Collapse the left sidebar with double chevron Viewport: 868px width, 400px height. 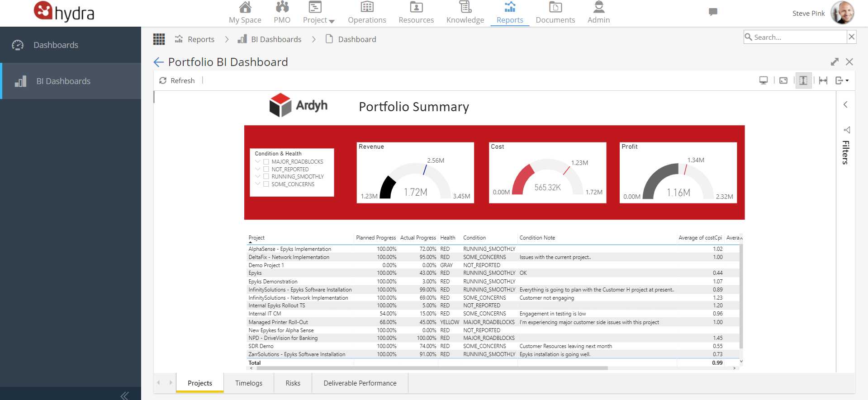(x=125, y=395)
